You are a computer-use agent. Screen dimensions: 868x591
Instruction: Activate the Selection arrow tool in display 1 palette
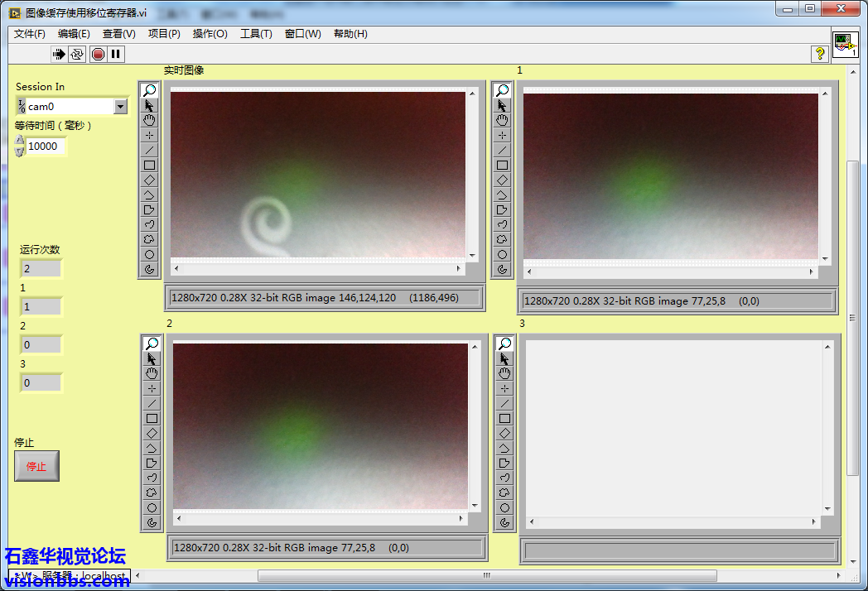502,105
